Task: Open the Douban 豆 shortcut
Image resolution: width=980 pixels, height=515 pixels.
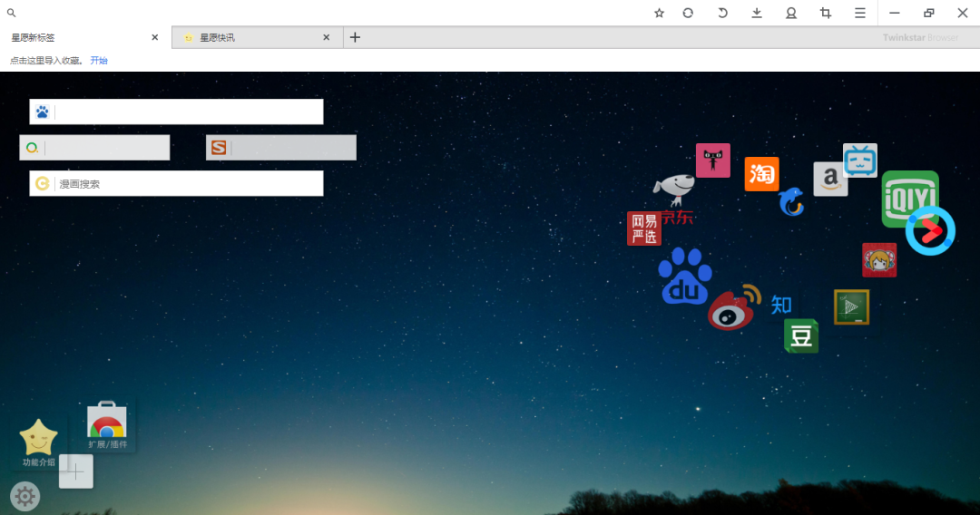Action: 801,336
